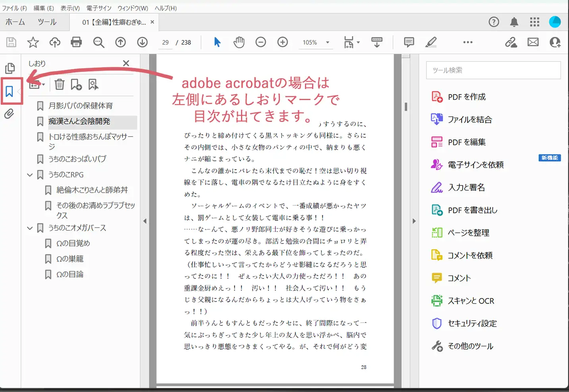The image size is (569, 392).
Task: Collapse the うちのこRPG bookmark
Action: [30, 175]
